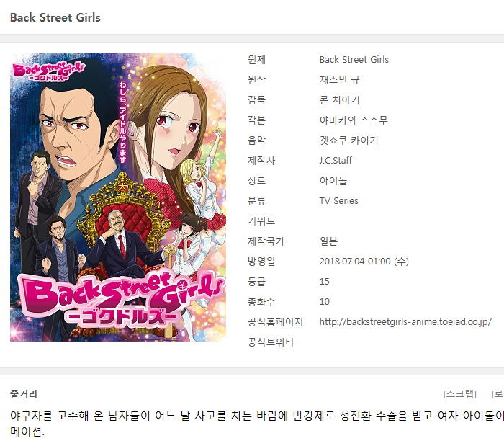Image resolution: width=504 pixels, height=441 pixels.
Task: Click the 분류 field label
Action: coord(256,201)
